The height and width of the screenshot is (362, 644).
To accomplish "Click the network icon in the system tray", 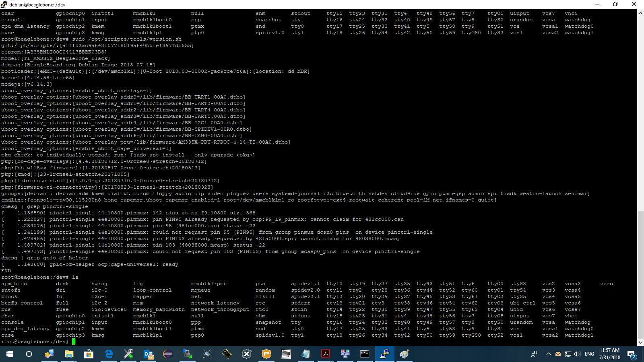I will pos(568,354).
